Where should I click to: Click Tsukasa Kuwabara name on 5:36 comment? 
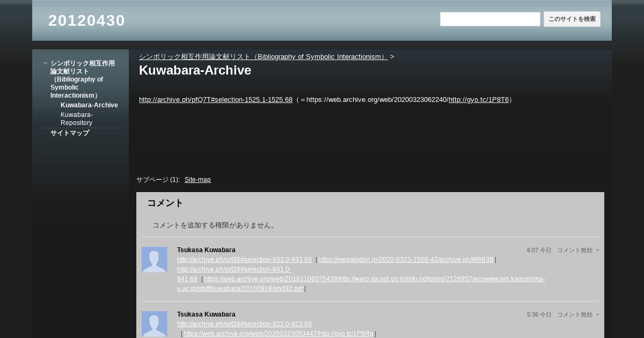point(206,314)
